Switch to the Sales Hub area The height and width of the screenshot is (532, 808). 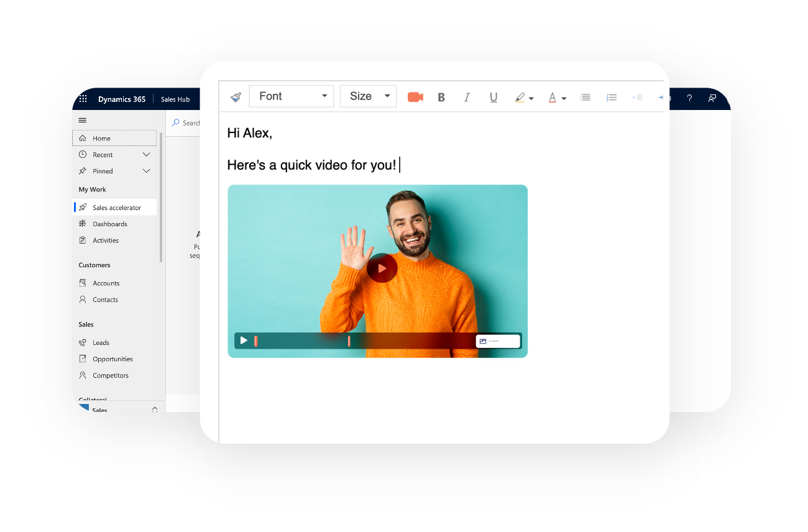175,99
